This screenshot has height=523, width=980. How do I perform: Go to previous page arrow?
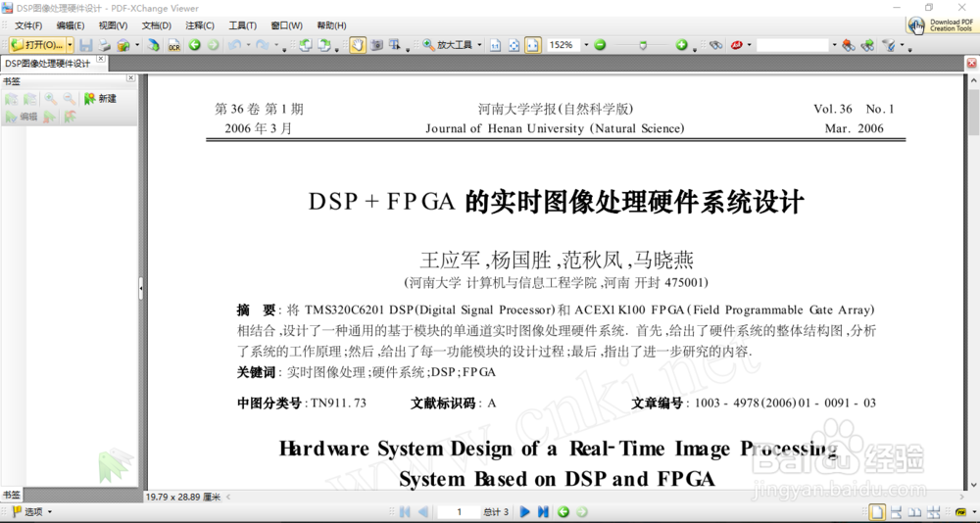pos(423,512)
